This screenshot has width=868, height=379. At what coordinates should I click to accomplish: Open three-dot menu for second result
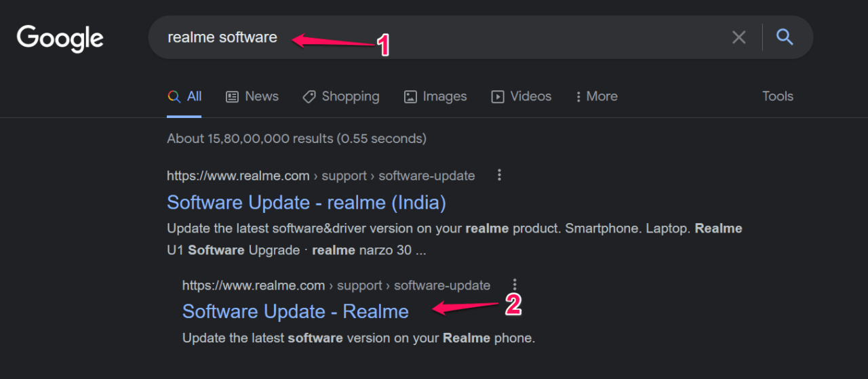point(515,285)
